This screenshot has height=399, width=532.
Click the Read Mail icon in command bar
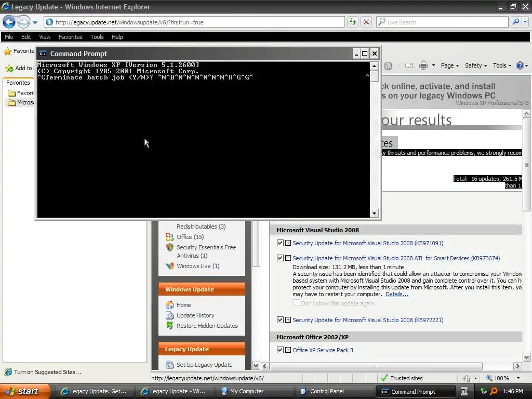click(x=409, y=65)
